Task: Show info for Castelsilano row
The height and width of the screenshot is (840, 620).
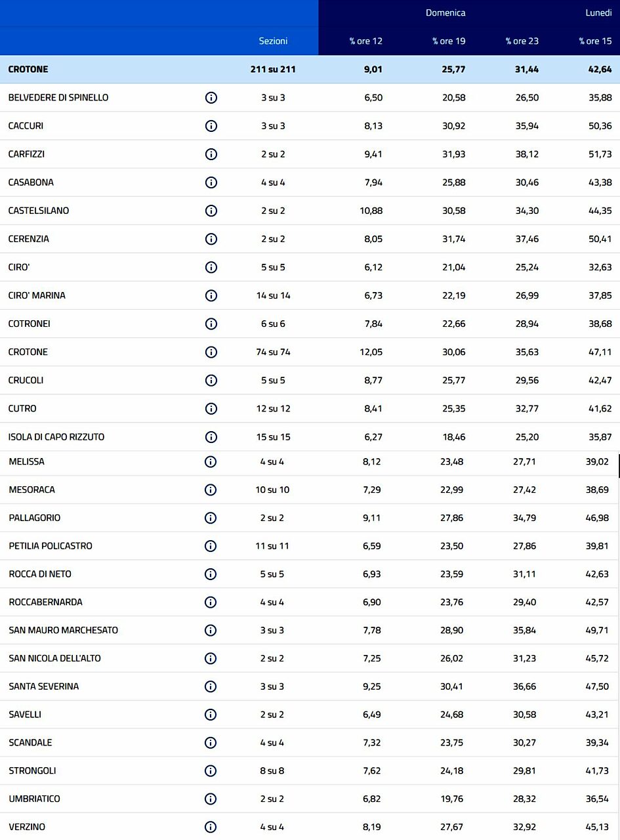Action: [211, 211]
